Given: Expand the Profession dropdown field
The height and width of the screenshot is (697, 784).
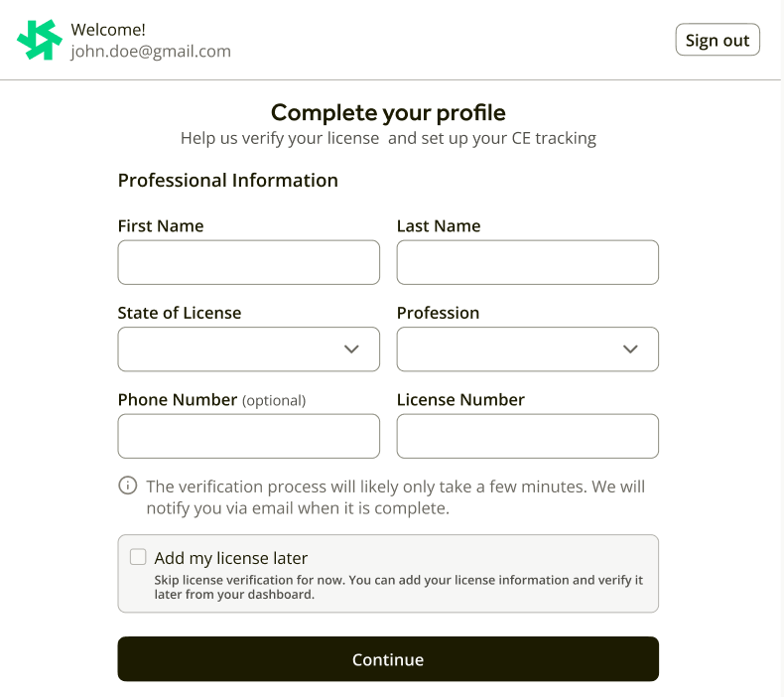Looking at the screenshot, I should click(527, 349).
